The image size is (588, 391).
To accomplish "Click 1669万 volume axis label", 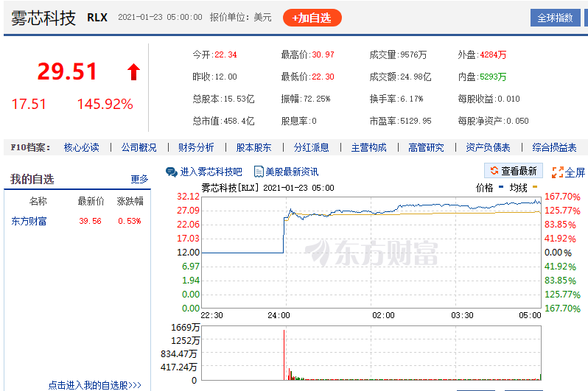I will pos(185,327).
